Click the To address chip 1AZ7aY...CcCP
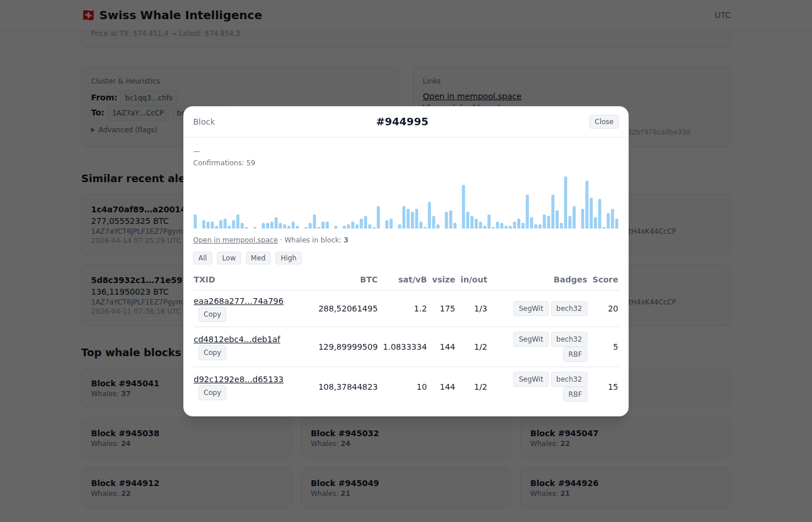 click(138, 113)
